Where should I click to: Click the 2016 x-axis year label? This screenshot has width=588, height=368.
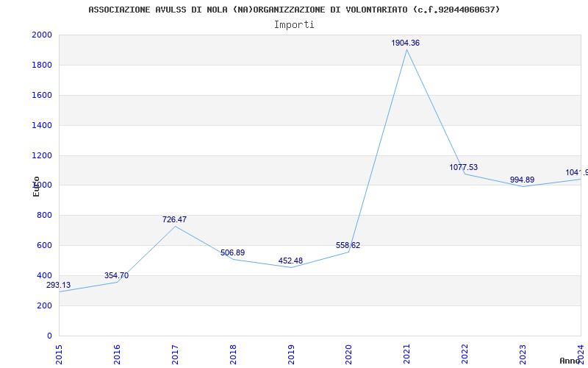point(117,355)
